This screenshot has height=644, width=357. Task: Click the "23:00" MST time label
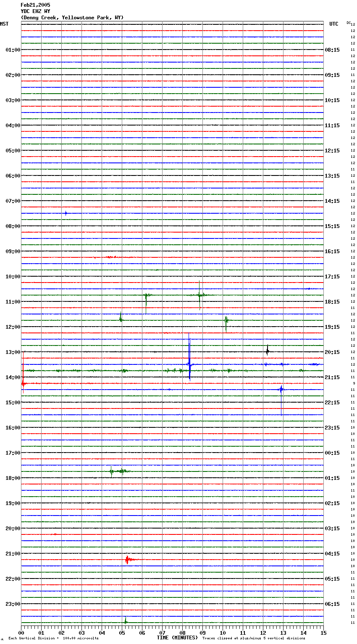tap(13, 604)
